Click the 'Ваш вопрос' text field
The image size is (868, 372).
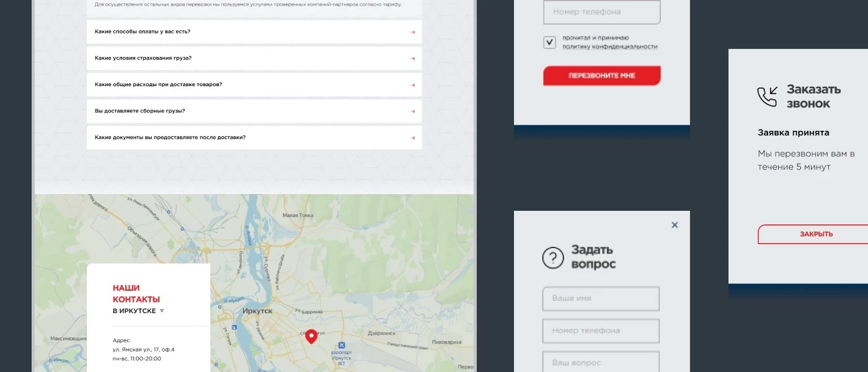(x=600, y=362)
